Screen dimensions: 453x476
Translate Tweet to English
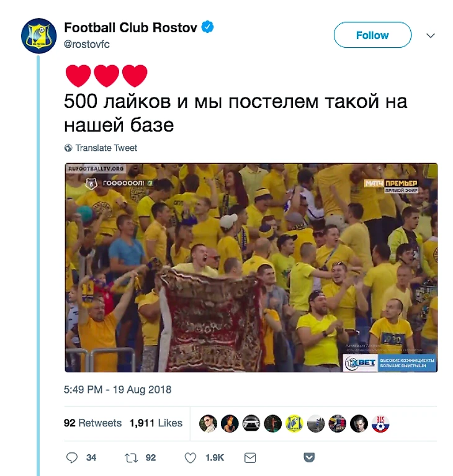pos(106,148)
